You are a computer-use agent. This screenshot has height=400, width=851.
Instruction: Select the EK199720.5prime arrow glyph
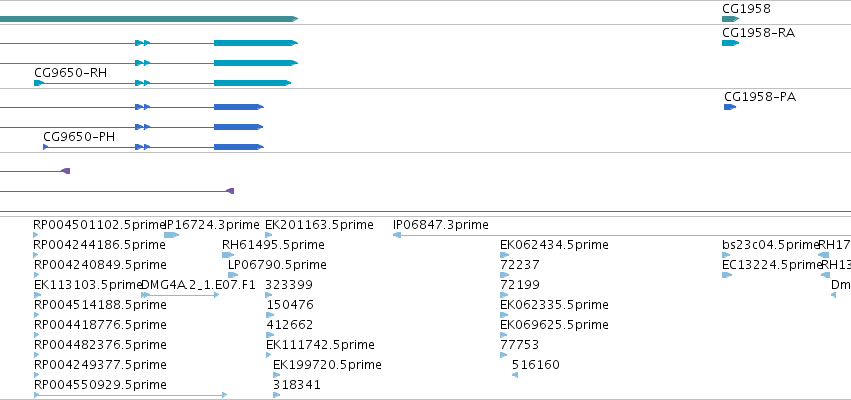tap(277, 375)
